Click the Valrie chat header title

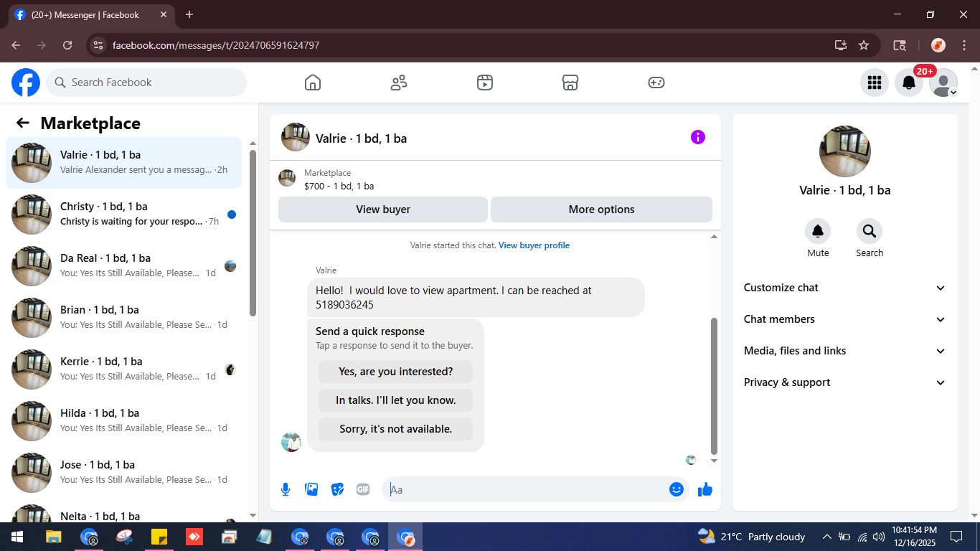tap(361, 138)
